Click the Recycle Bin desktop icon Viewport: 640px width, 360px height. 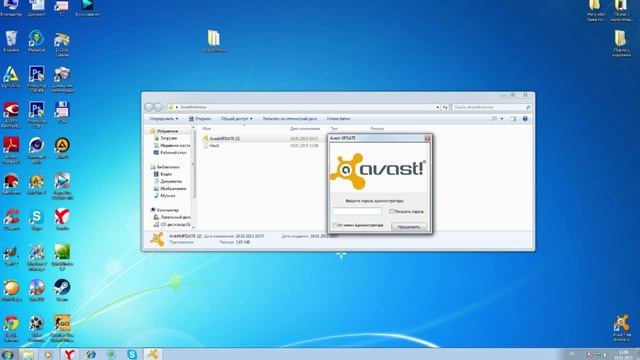tap(11, 42)
